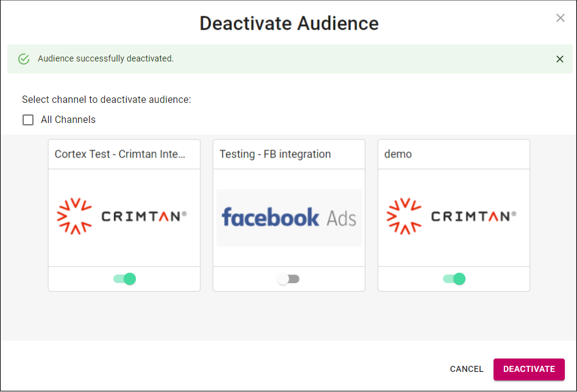
Task: Toggle off the demo channel switch
Action: (454, 279)
